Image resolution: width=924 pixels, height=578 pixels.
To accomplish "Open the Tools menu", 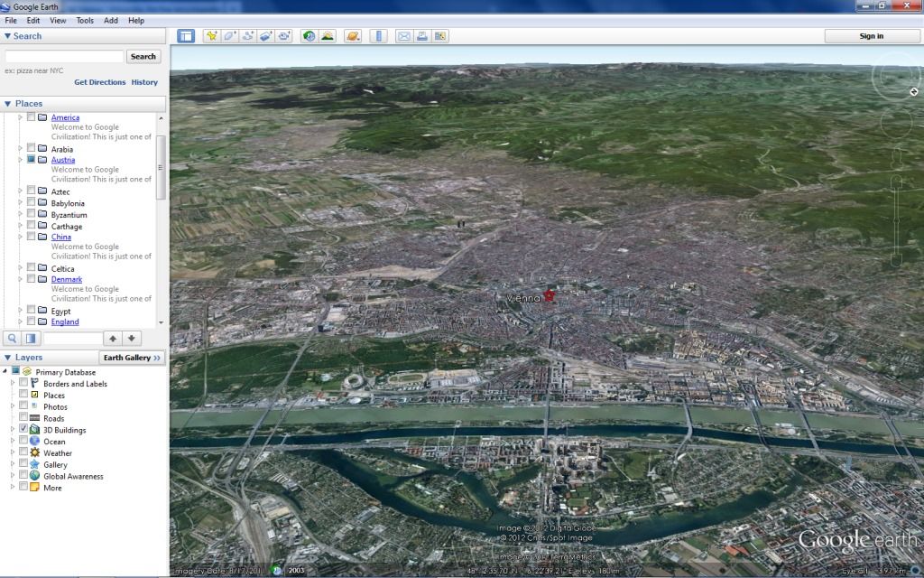I will [x=85, y=20].
